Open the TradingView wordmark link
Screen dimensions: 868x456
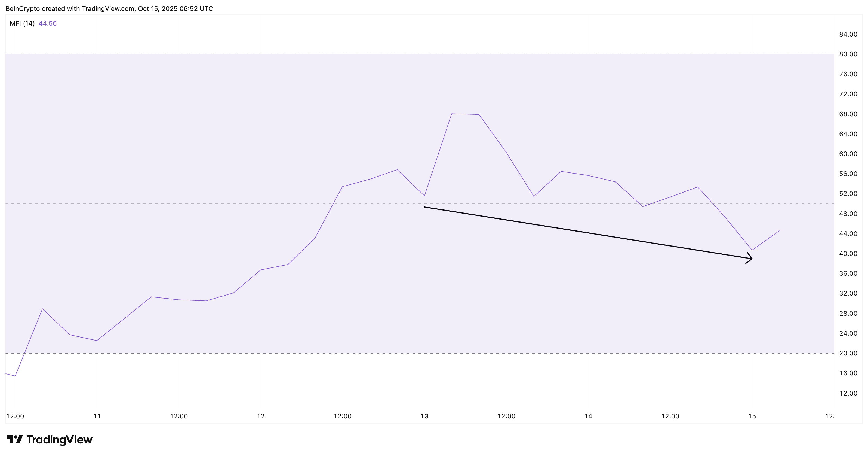pos(59,439)
